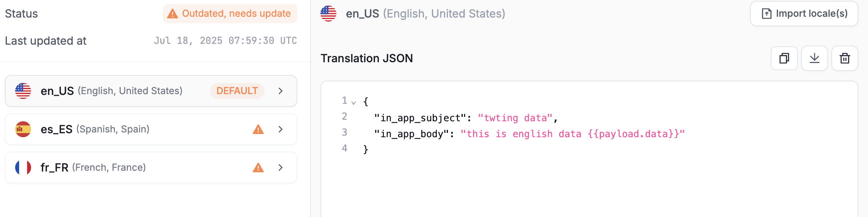Screen dimensions: 868x217
Task: Click the US flag in the editor header
Action: 328,14
